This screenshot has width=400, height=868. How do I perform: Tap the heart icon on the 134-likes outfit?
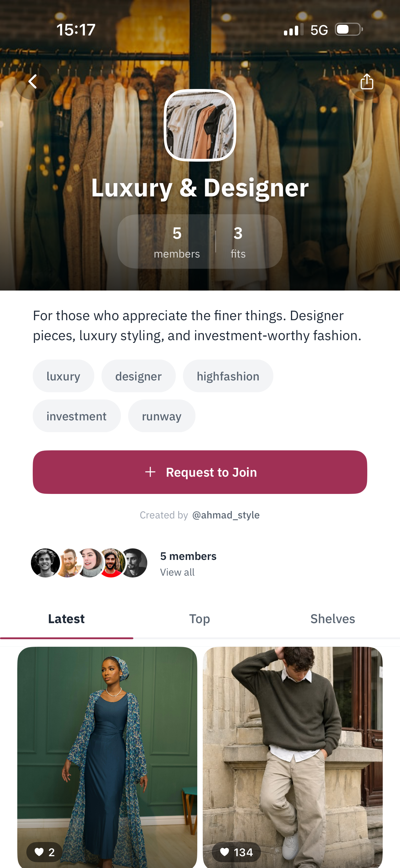225,852
